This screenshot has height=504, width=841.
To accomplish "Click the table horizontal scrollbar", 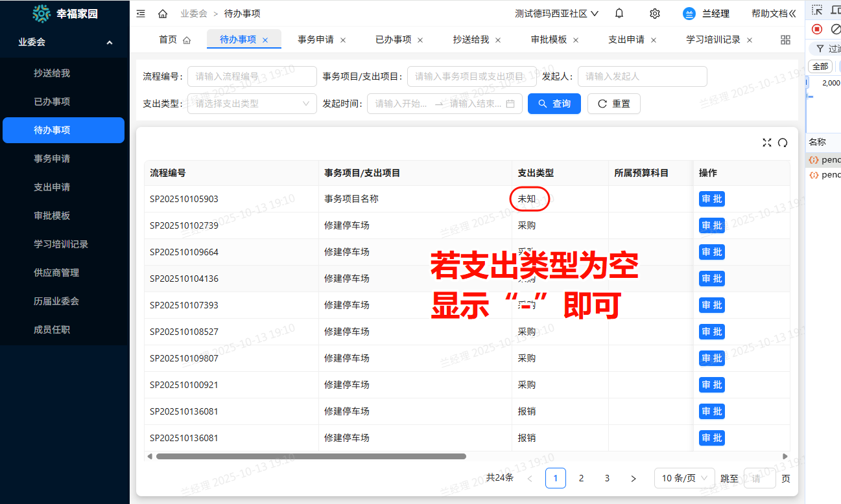I will [x=311, y=456].
